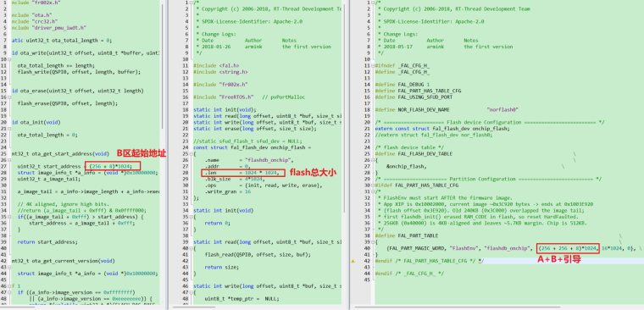Collapse the if a_image_tail block fold marker
Image resolution: width=644 pixels, height=310 pixels.
[x=9, y=217]
